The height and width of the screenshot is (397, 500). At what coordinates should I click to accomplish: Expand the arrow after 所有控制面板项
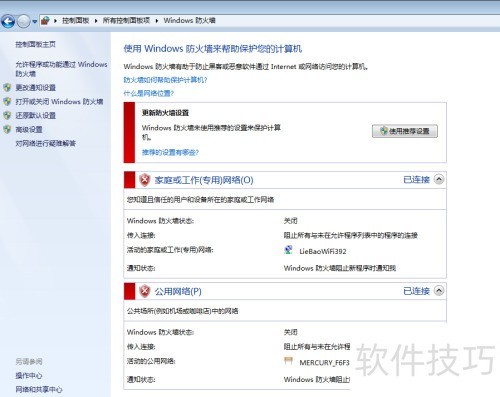coord(157,21)
